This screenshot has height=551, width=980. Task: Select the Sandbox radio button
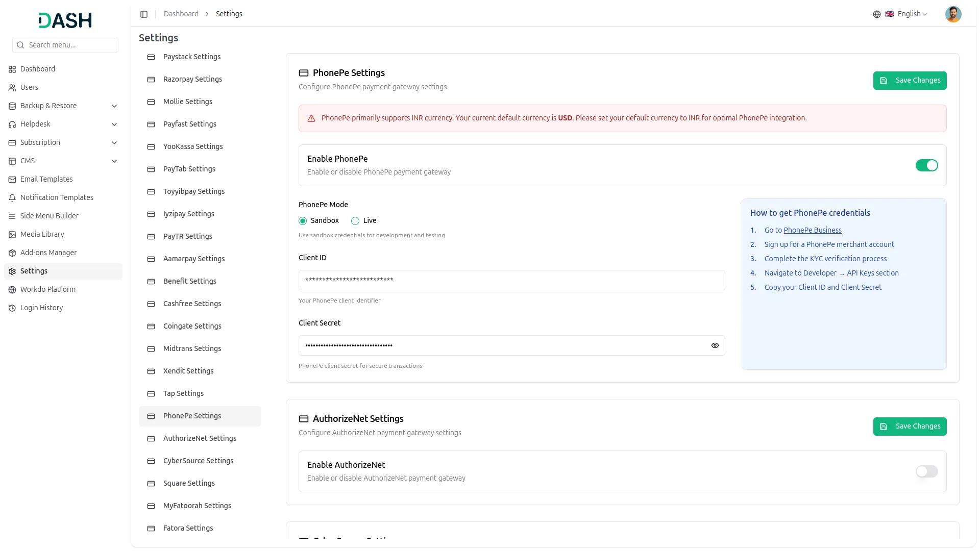click(303, 221)
